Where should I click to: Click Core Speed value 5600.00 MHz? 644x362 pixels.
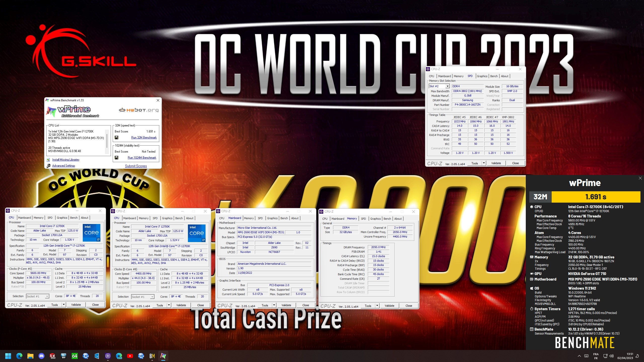pyautogui.click(x=38, y=273)
